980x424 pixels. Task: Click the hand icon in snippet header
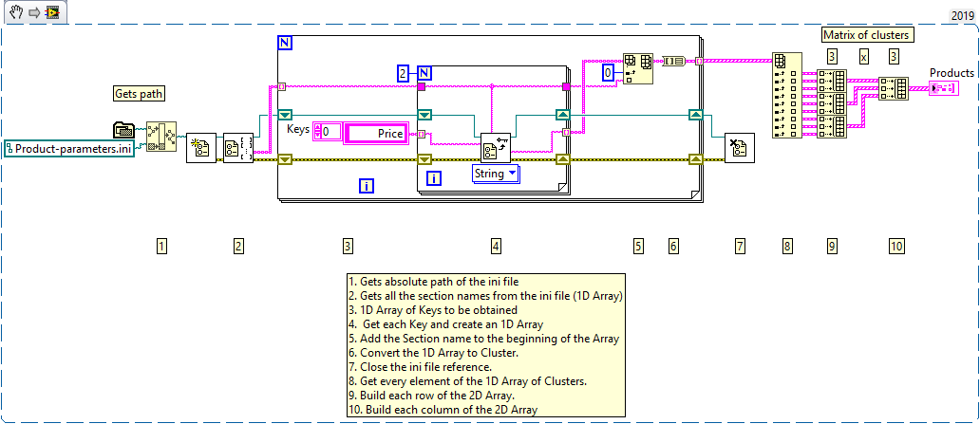[15, 13]
